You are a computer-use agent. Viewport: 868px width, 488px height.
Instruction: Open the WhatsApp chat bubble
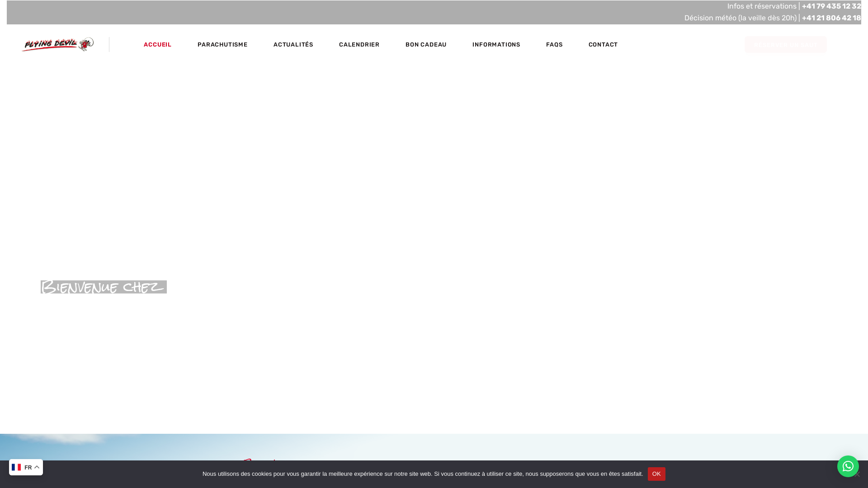tap(848, 466)
